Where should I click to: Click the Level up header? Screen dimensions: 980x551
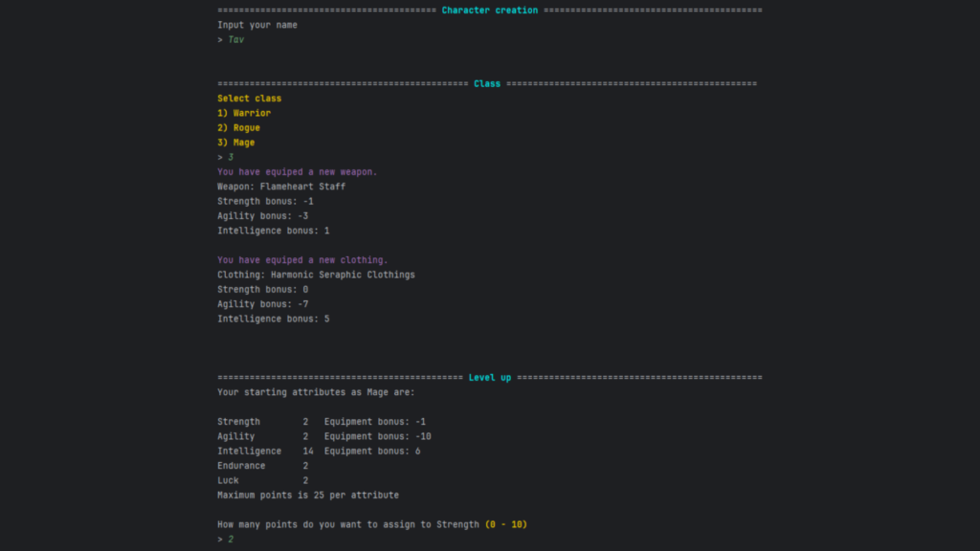tap(489, 377)
